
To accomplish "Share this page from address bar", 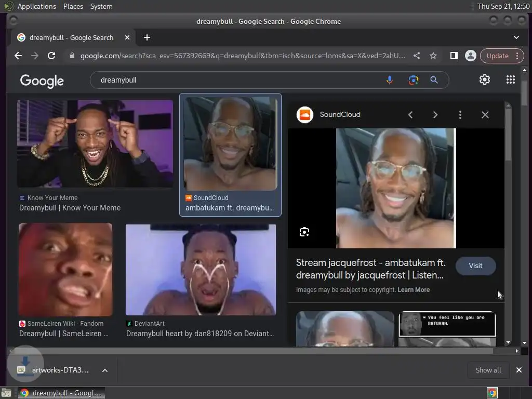I will [417, 56].
